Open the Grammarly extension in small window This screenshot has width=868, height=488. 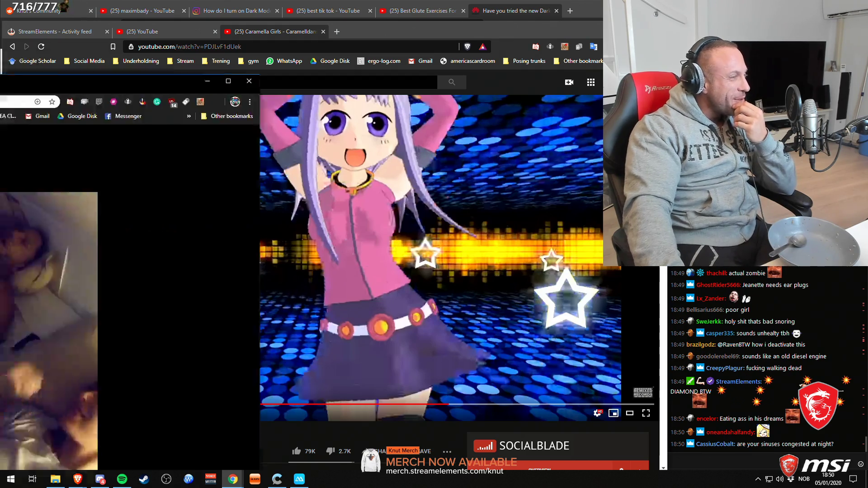click(157, 101)
